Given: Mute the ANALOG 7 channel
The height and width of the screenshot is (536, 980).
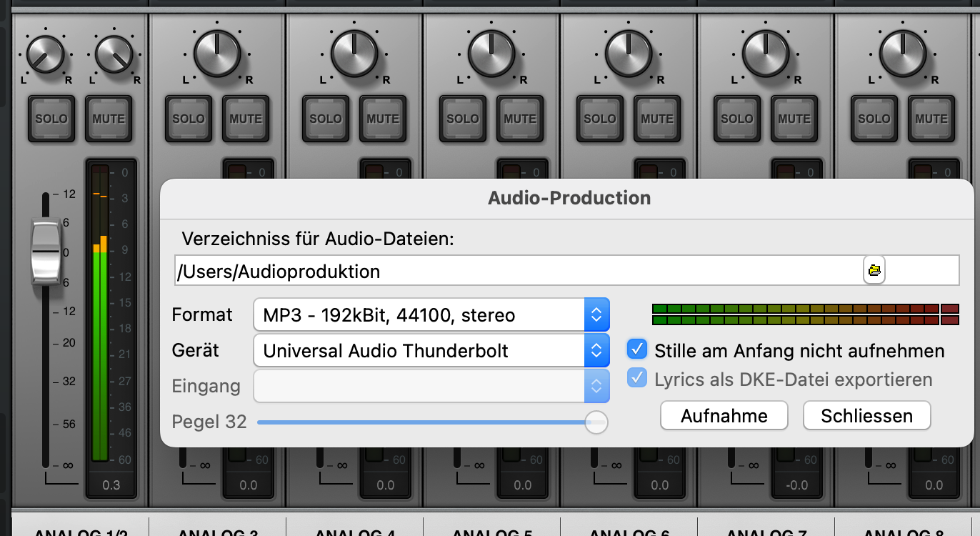Looking at the screenshot, I should click(794, 119).
